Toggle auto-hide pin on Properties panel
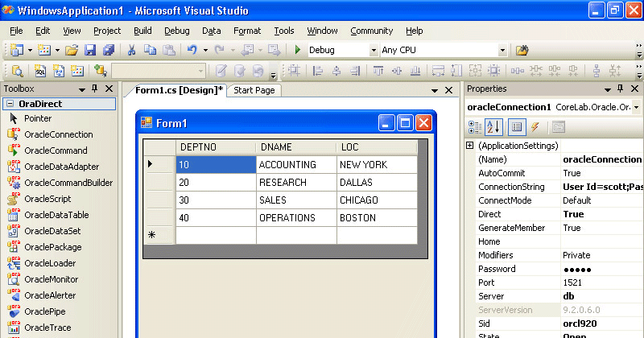Image resolution: width=644 pixels, height=338 pixels. point(621,89)
